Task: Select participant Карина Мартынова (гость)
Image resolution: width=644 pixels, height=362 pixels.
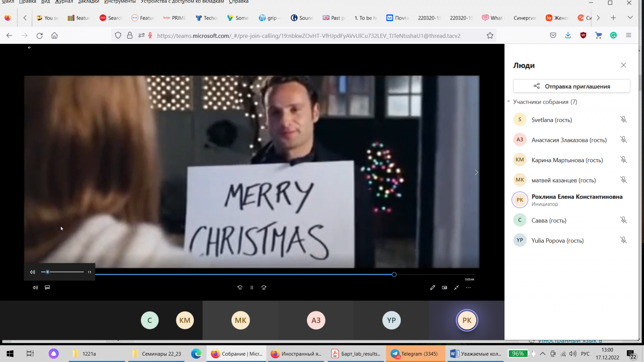Action: pyautogui.click(x=571, y=160)
